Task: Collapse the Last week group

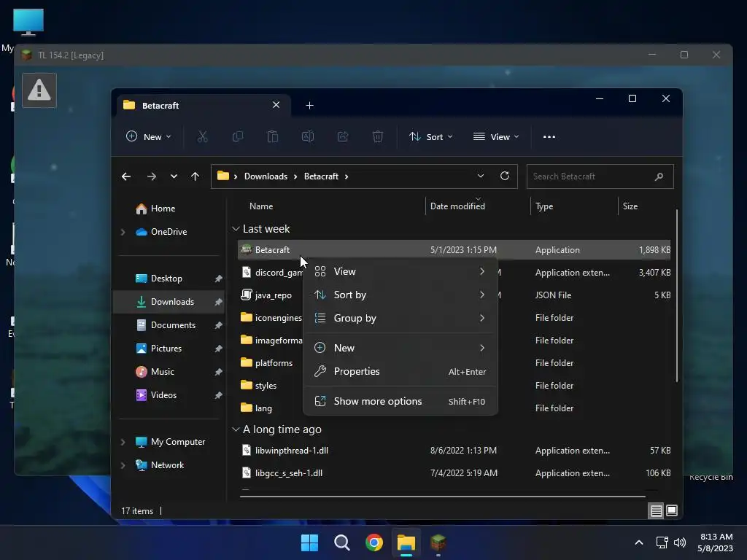Action: [236, 229]
